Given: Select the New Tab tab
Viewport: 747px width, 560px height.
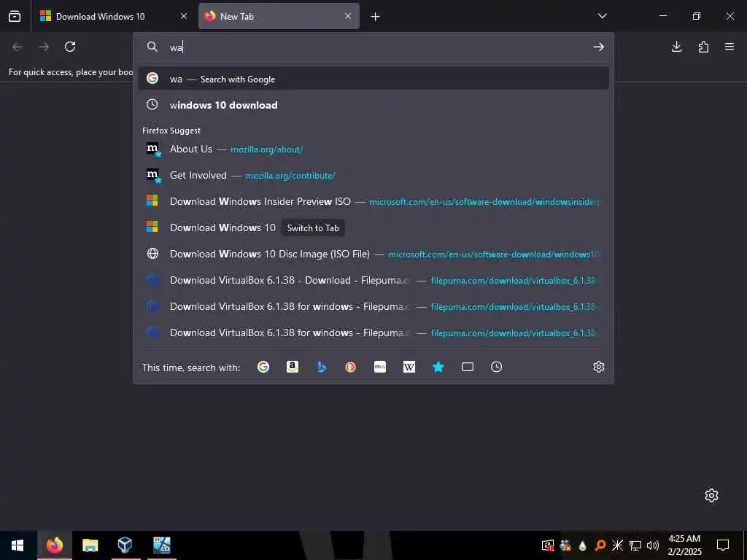Looking at the screenshot, I should pos(279,16).
